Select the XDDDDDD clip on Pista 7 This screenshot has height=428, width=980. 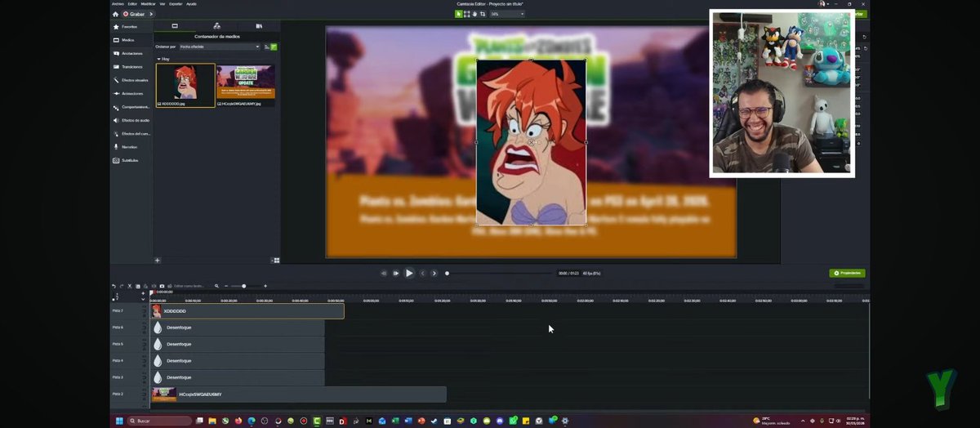pos(247,310)
